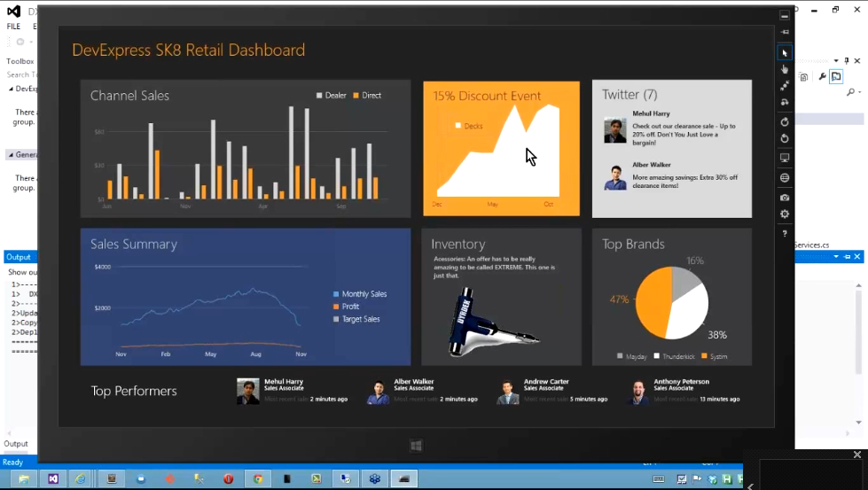Image resolution: width=868 pixels, height=490 pixels.
Task: Activate rotation touch mode in simulator
Action: 785,102
